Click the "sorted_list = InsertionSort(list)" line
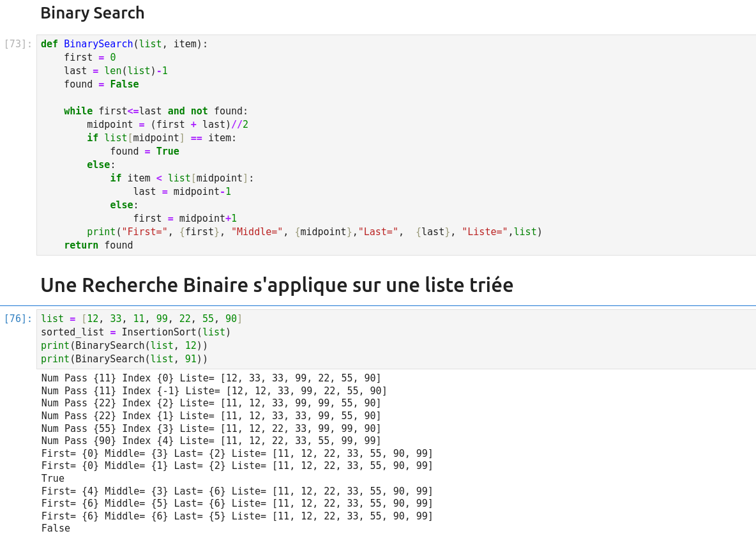Screen dimensions: 756x538 click(136, 332)
